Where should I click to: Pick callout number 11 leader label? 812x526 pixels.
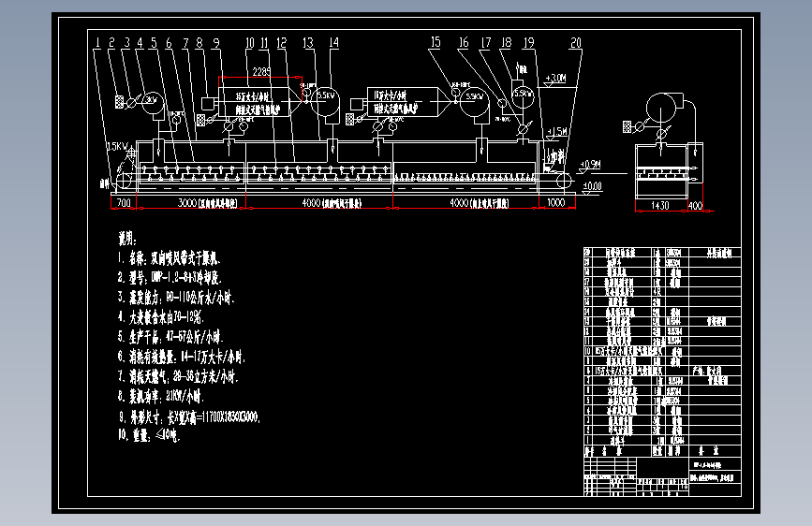264,42
